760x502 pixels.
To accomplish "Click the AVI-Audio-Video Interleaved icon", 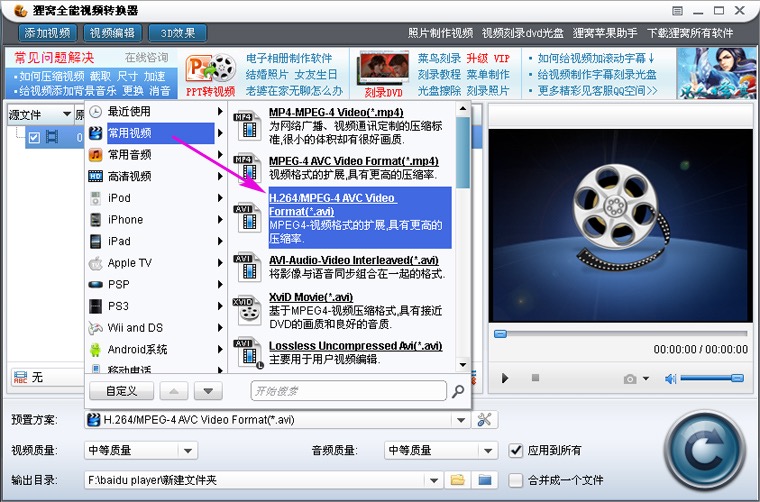I will tap(247, 267).
